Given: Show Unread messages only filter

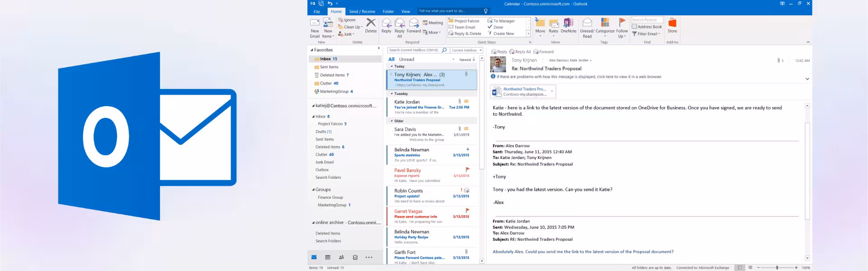Looking at the screenshot, I should tap(406, 59).
